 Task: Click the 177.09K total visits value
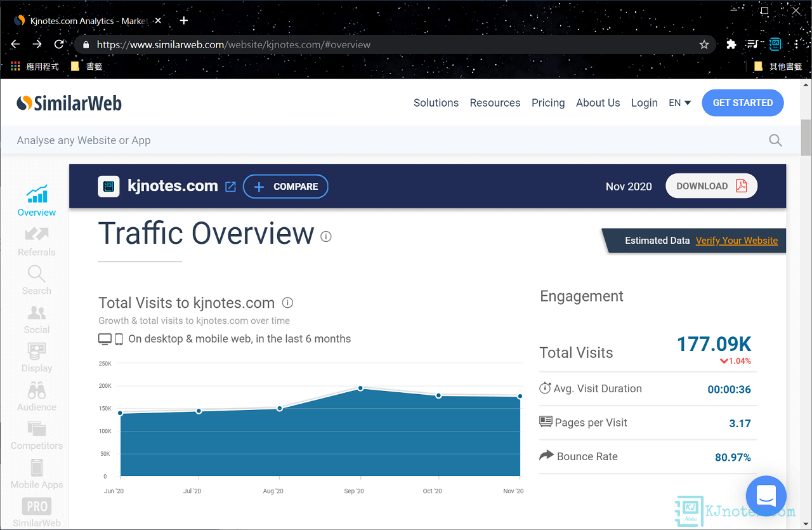click(x=714, y=344)
